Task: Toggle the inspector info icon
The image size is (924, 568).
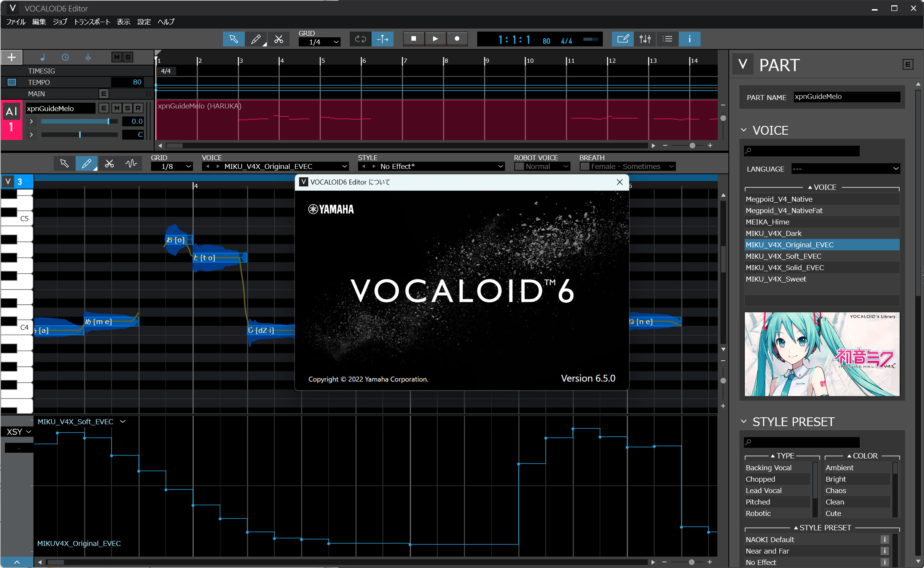Action: point(690,39)
